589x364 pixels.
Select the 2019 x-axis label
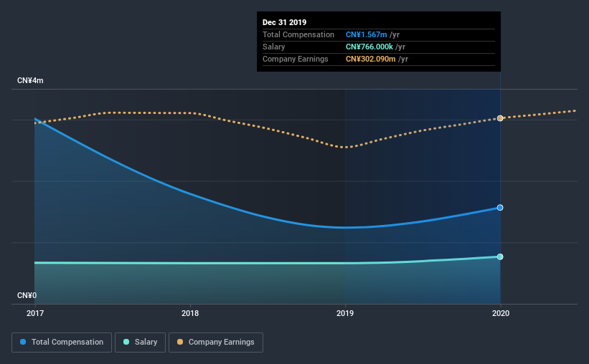(x=345, y=313)
